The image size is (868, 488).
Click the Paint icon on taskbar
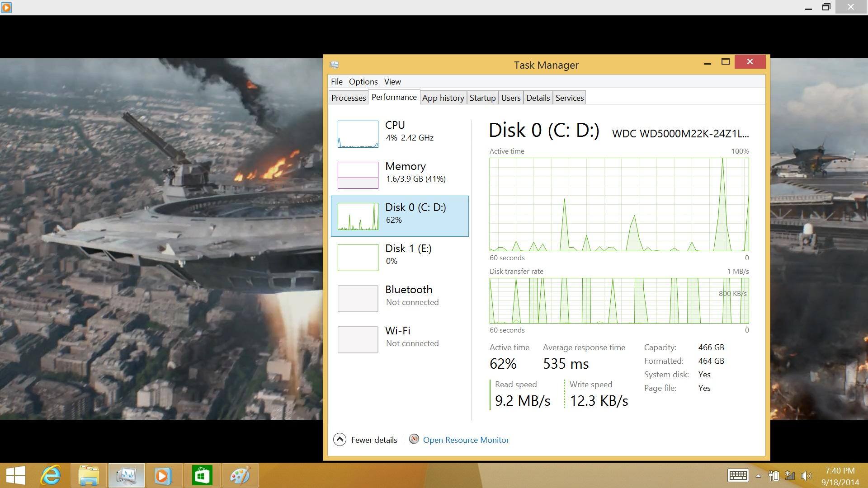pyautogui.click(x=240, y=475)
